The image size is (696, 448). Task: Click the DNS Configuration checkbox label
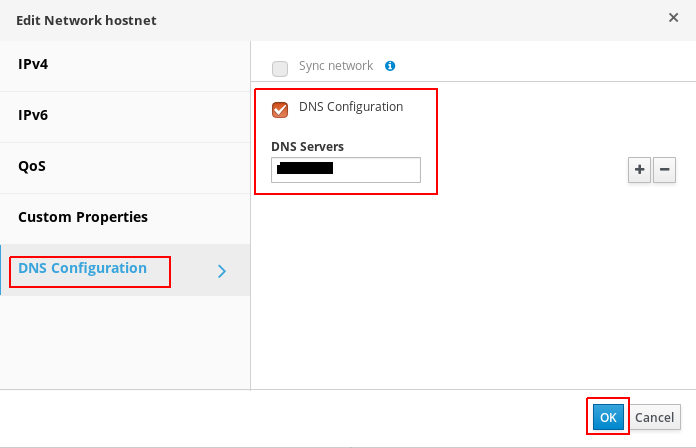click(x=351, y=107)
